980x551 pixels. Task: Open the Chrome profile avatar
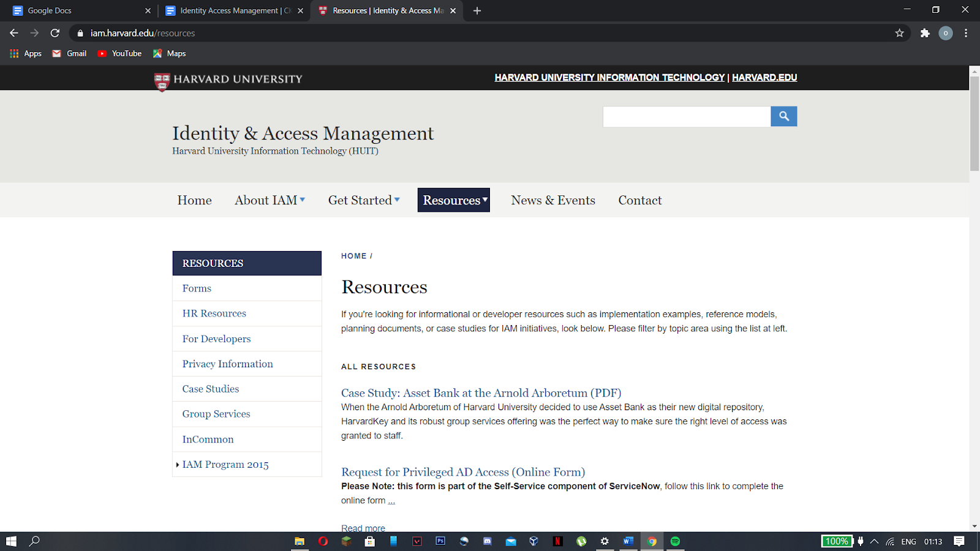946,33
